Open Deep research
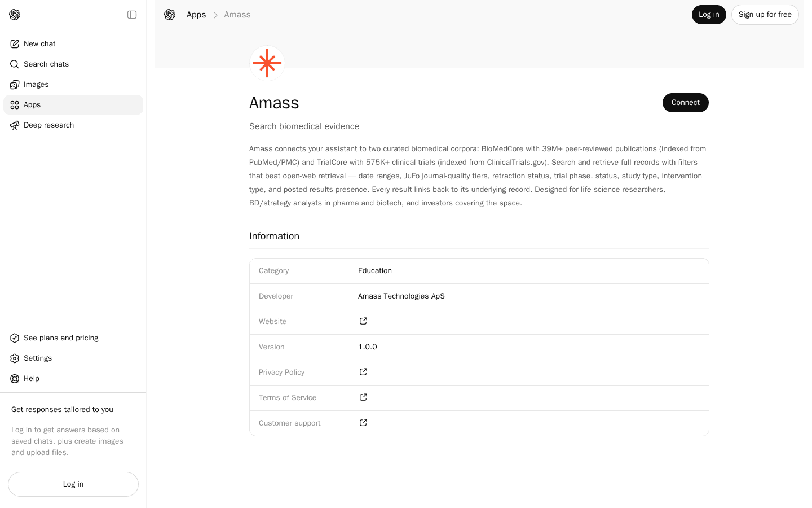Image resolution: width=812 pixels, height=508 pixels. pos(73,125)
